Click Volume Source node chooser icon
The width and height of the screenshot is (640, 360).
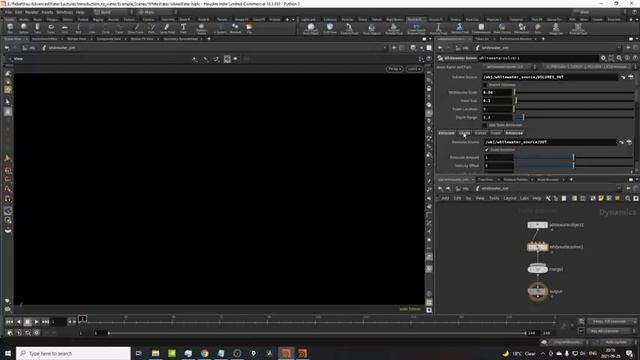(x=631, y=77)
